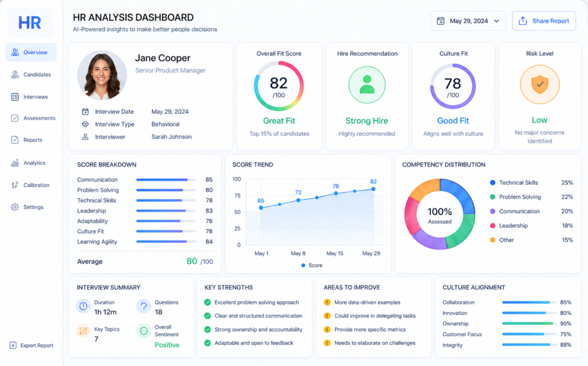The image size is (588, 366).
Task: Click the Sarah Johnson interviewer name
Action: click(171, 137)
